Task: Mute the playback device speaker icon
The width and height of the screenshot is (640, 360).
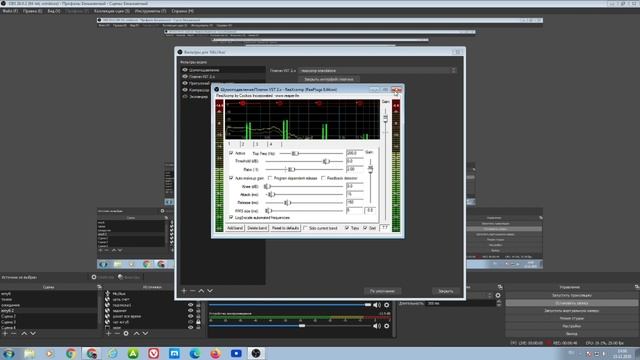Action: point(376,326)
